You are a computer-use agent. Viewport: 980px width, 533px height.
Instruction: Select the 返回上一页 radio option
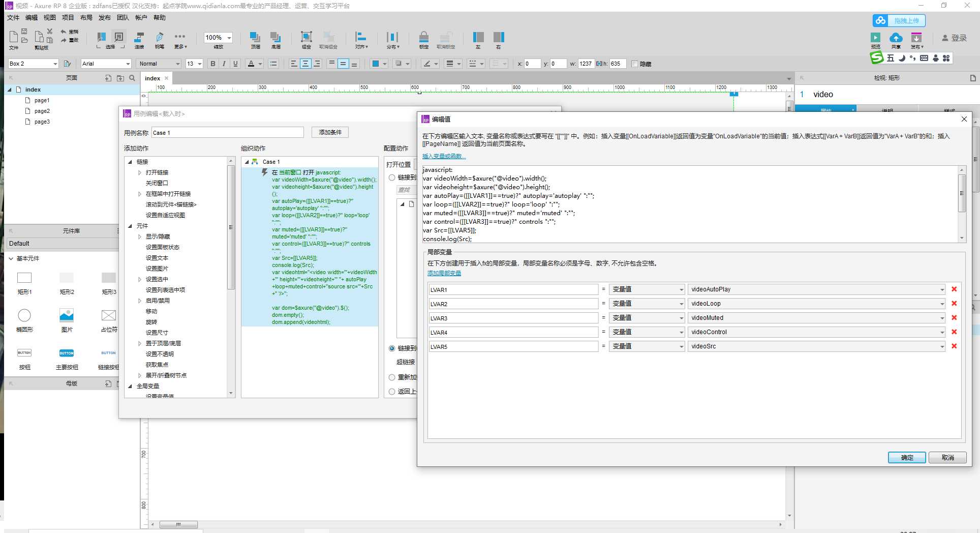click(392, 392)
